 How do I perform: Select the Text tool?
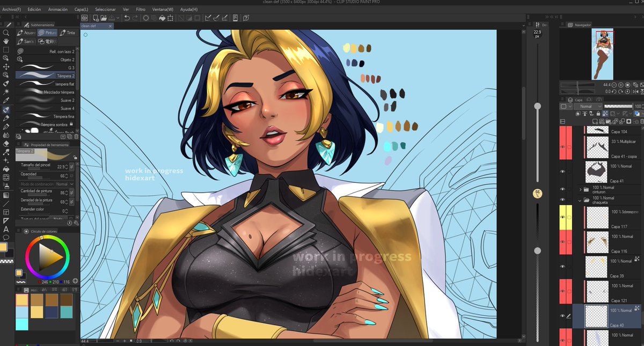[x=6, y=229]
